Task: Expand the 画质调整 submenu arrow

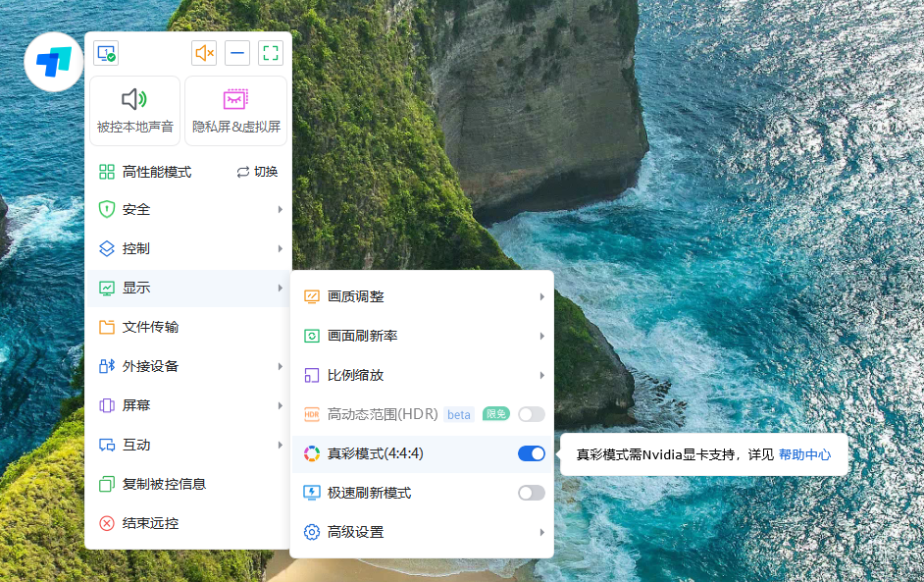Action: coord(542,296)
